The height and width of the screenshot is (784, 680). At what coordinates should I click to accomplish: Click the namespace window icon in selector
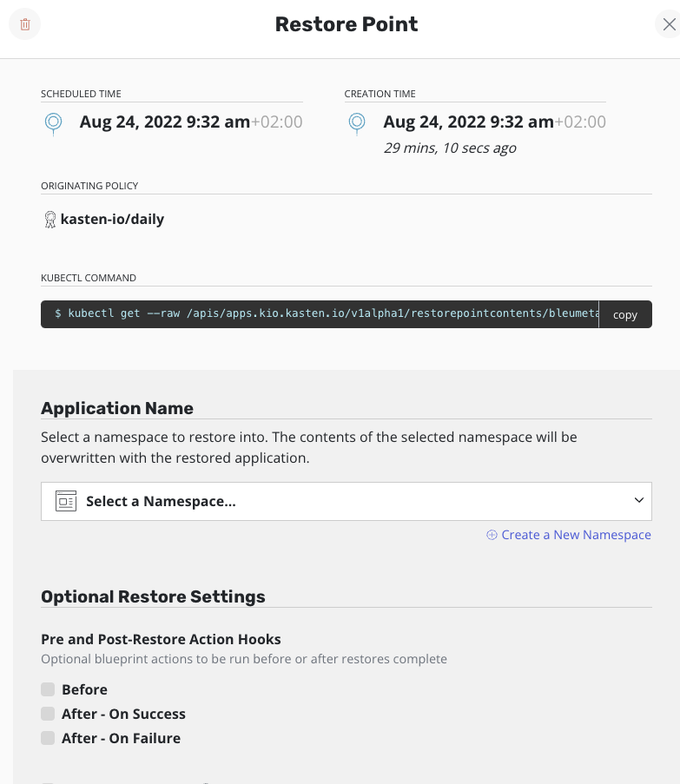(66, 501)
